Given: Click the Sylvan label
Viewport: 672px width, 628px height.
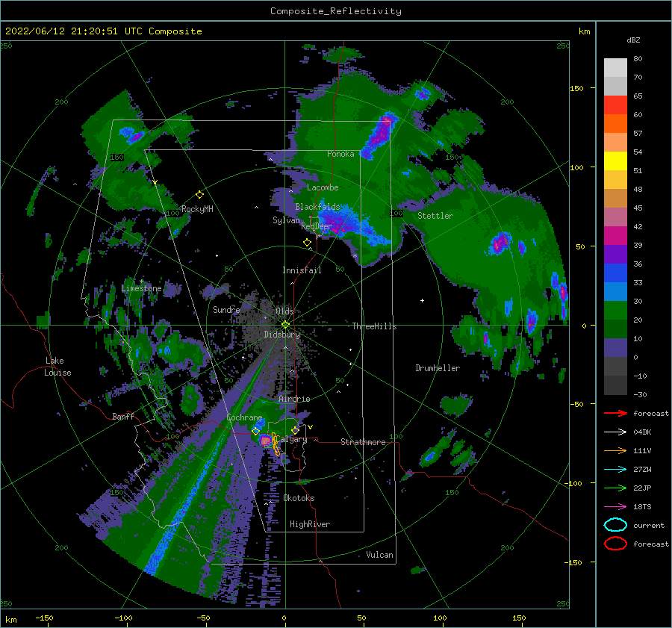Looking at the screenshot, I should 286,220.
